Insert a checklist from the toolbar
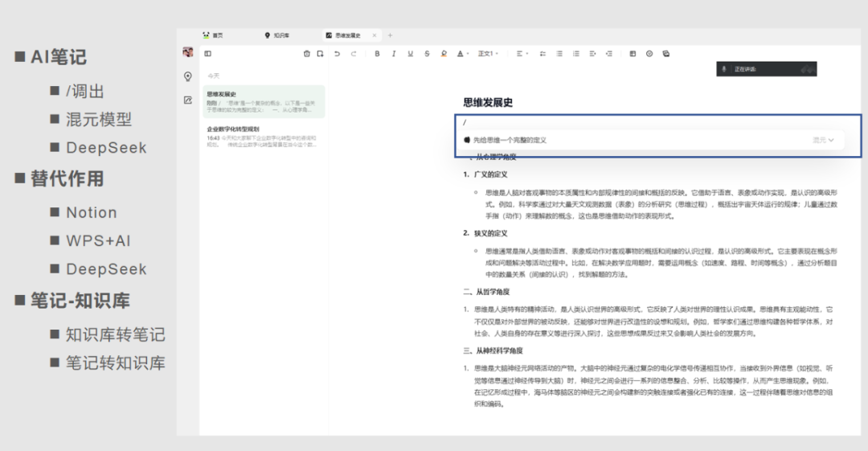Image resolution: width=868 pixels, height=451 pixels. [x=542, y=54]
